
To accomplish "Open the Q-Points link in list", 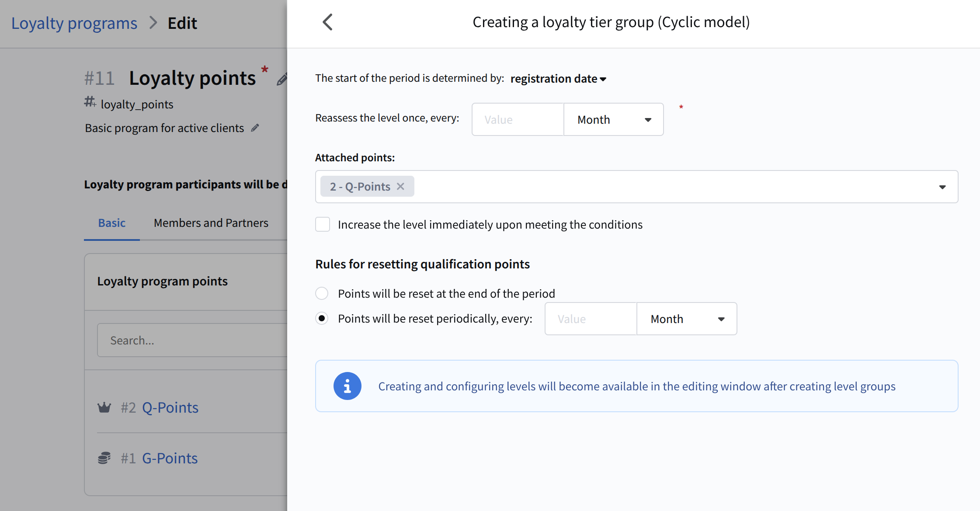I will point(170,407).
